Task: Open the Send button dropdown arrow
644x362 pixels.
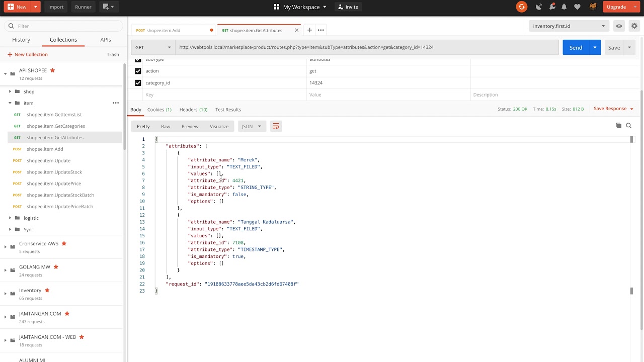Action: 595,47
